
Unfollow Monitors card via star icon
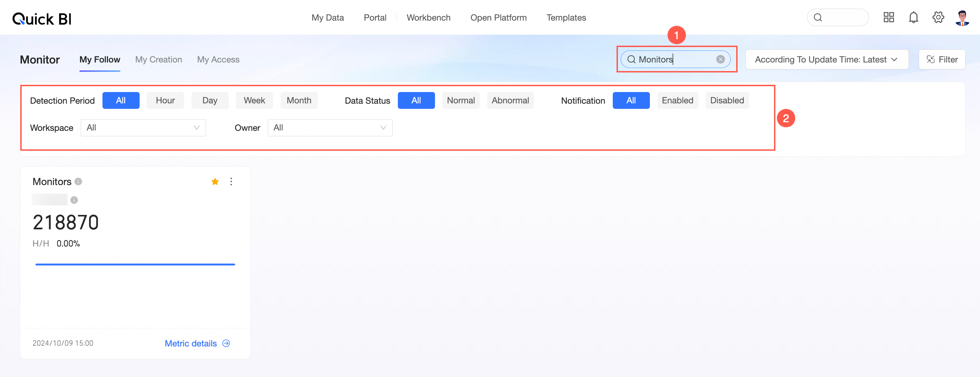(215, 182)
